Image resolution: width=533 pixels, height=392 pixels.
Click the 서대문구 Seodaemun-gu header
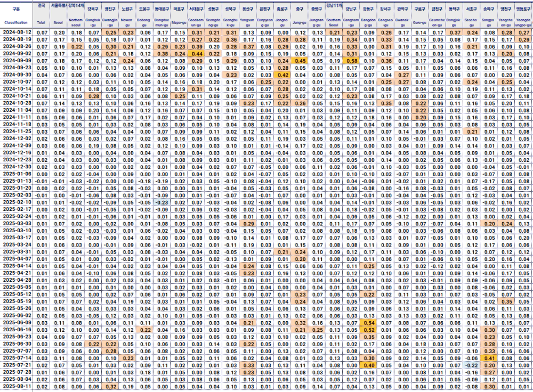tap(197, 15)
